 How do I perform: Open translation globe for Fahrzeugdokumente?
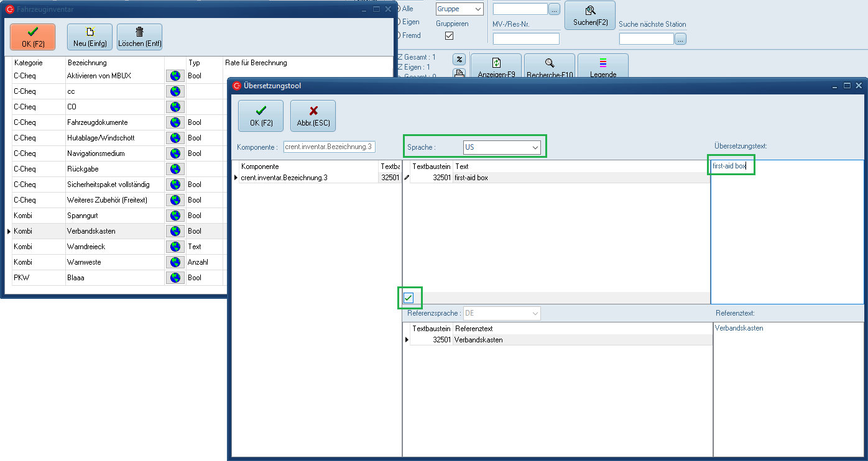(175, 122)
